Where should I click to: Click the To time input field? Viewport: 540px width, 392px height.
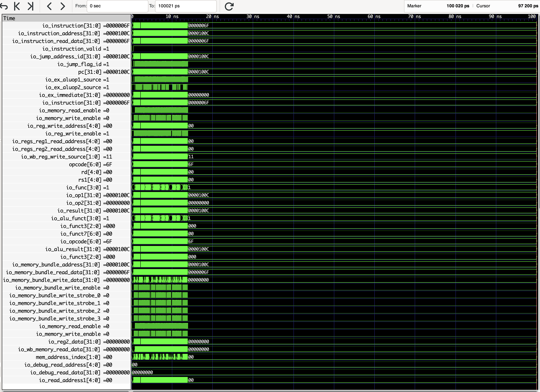tap(186, 6)
